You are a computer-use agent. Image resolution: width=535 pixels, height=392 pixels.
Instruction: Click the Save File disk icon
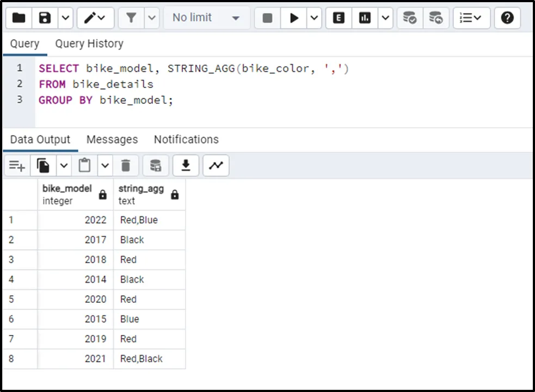45,18
